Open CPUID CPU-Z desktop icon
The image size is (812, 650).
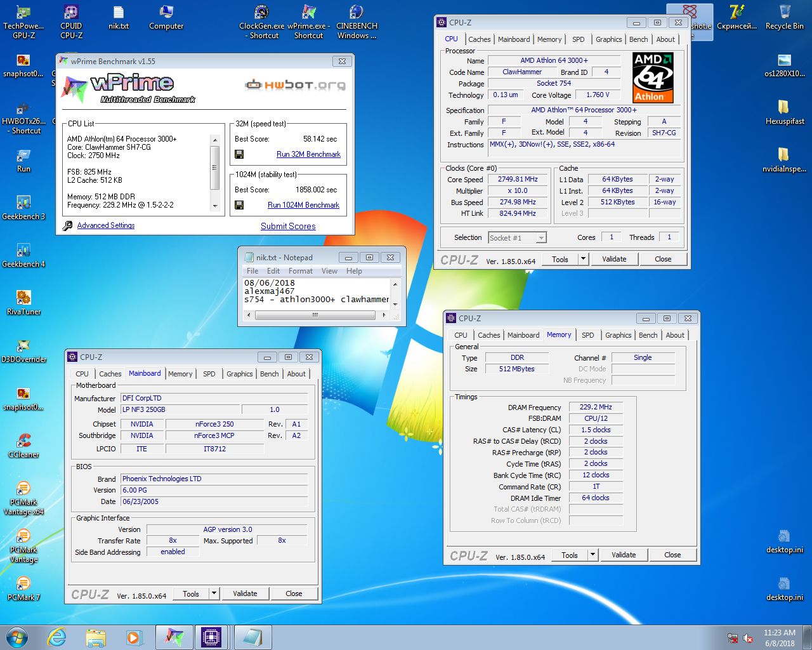tap(71, 22)
